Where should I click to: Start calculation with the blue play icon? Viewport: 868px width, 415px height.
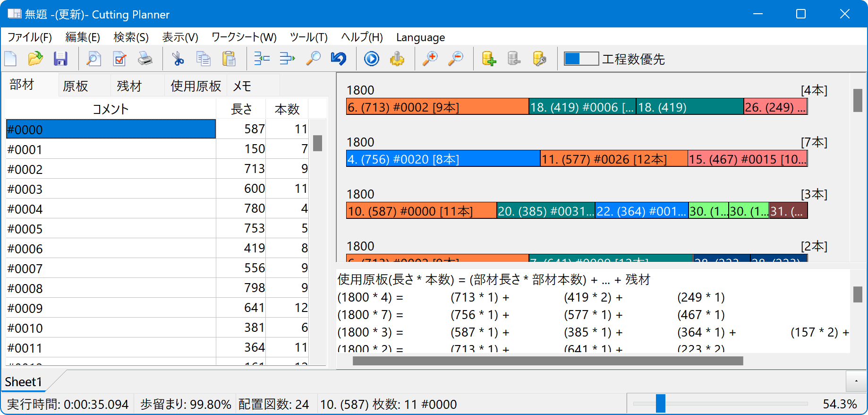point(371,59)
